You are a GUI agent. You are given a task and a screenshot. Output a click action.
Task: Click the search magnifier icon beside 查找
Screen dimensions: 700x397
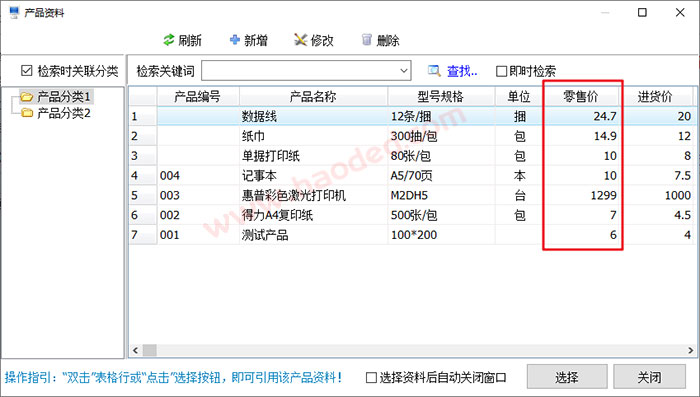click(x=434, y=71)
